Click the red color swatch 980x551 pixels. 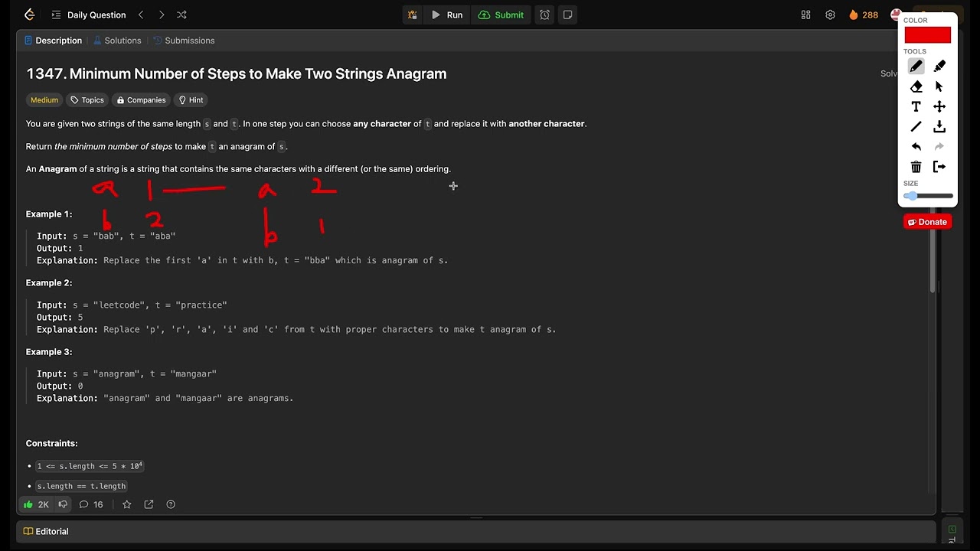[x=927, y=35]
